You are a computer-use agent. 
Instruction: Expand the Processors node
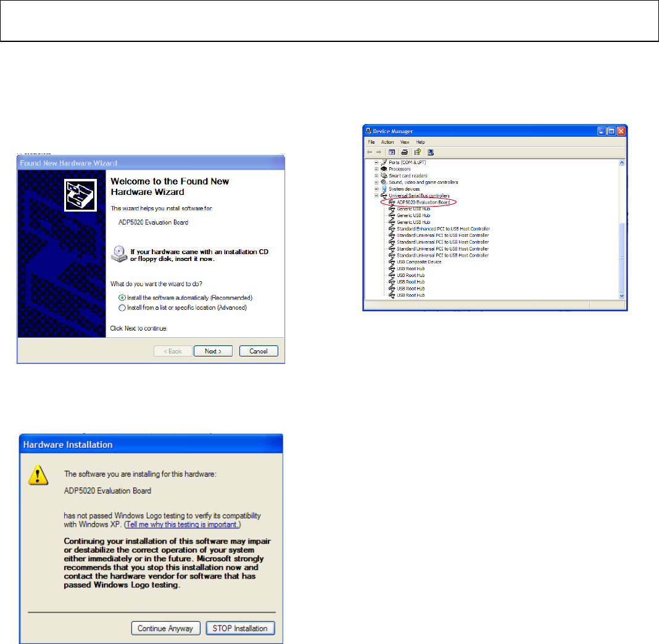[x=376, y=169]
